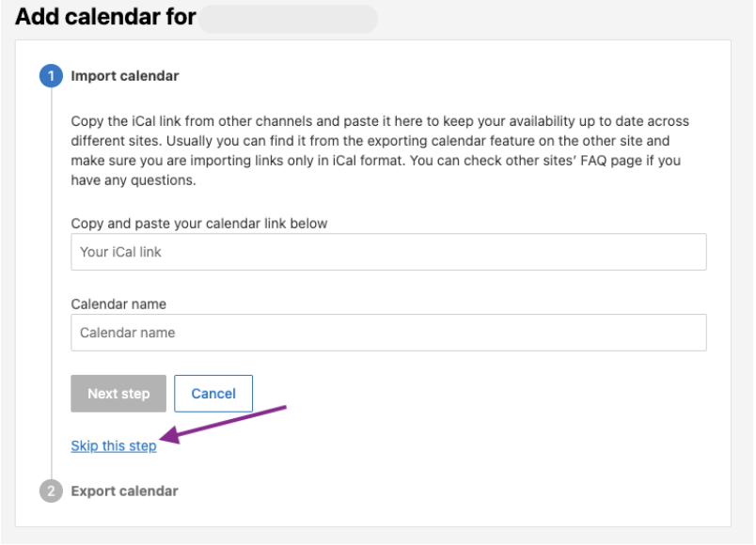Image resolution: width=756 pixels, height=545 pixels.
Task: Click the purple arrow annotation
Action: pos(224,422)
